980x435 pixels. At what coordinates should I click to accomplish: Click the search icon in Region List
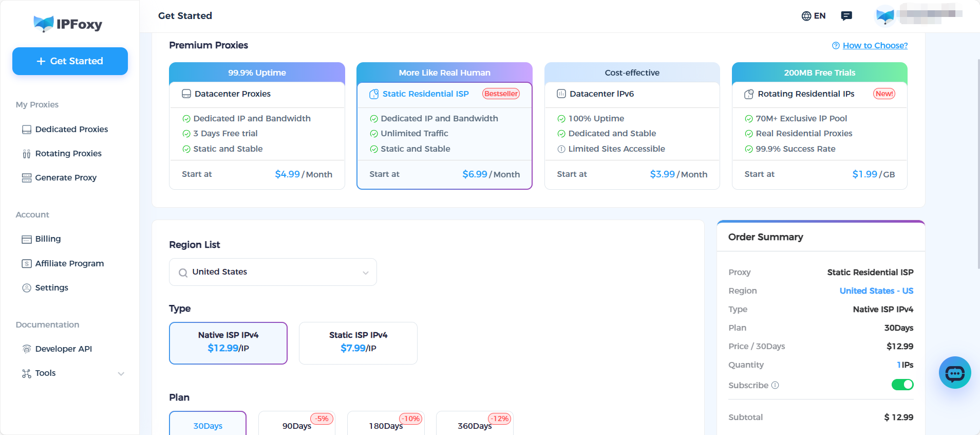tap(183, 273)
